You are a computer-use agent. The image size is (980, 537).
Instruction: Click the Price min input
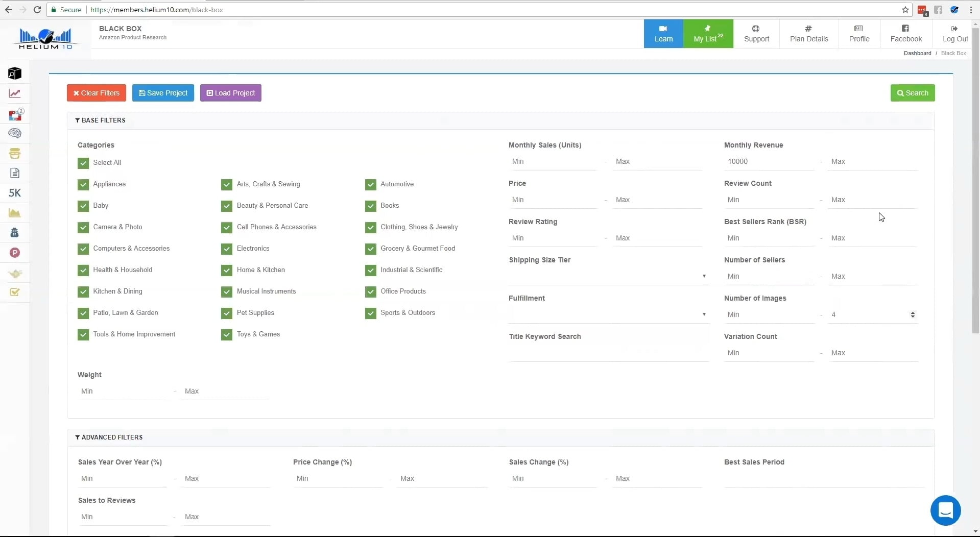pos(553,200)
